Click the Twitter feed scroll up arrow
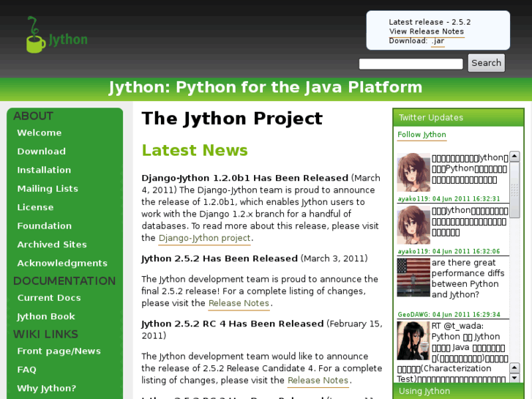This screenshot has width=532, height=399. [x=514, y=156]
